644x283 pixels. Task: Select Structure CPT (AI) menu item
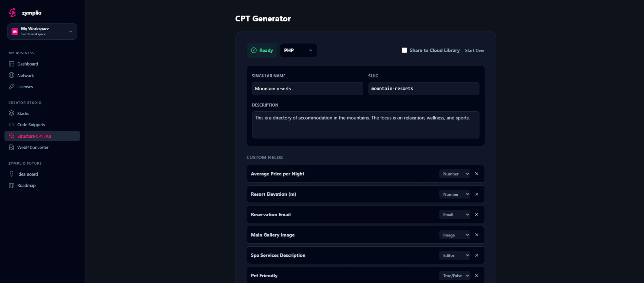(42, 136)
